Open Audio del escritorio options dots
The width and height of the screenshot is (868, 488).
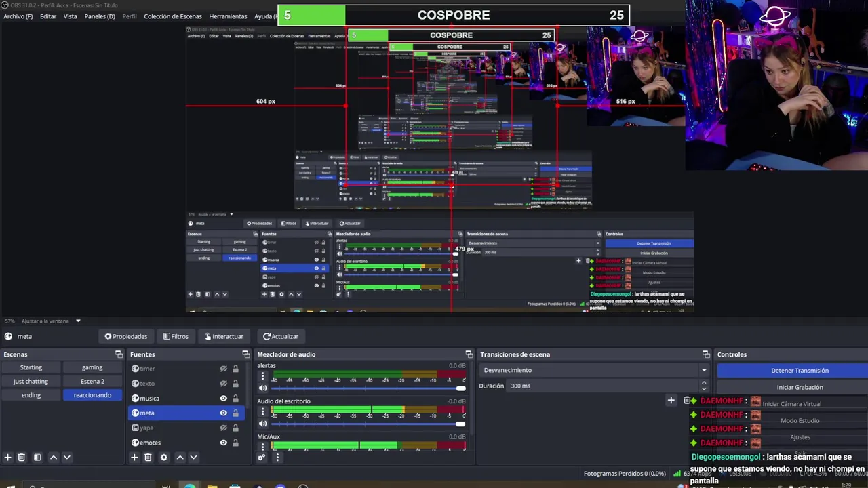[x=262, y=411]
